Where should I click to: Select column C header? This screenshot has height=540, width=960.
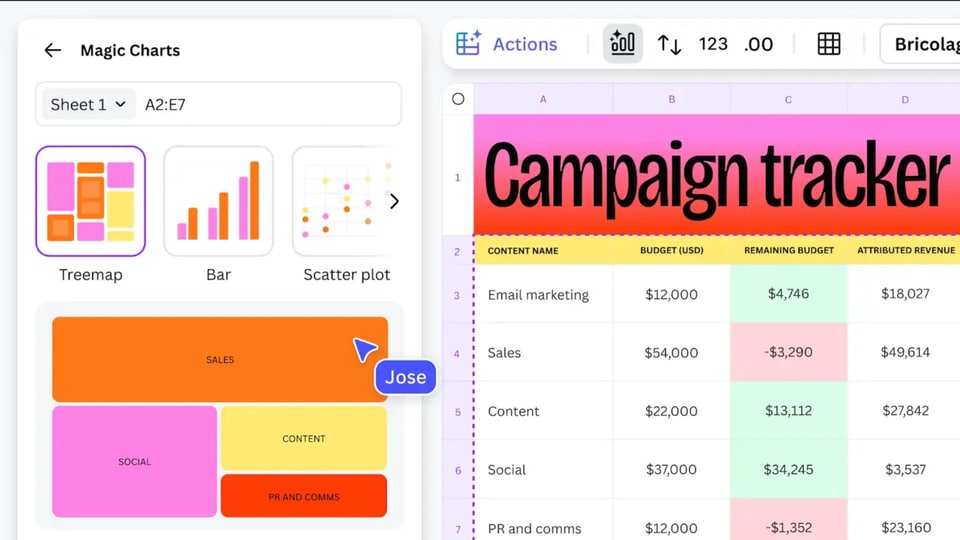[789, 99]
